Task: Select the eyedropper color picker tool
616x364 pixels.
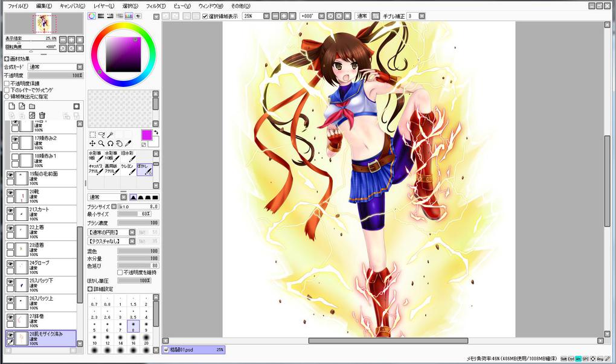Action: click(x=128, y=144)
